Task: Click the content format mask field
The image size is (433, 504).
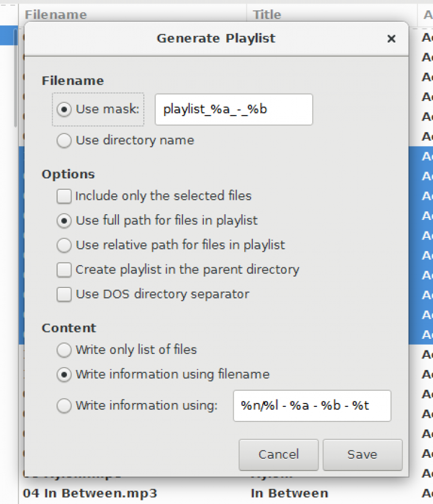Action: 312,406
